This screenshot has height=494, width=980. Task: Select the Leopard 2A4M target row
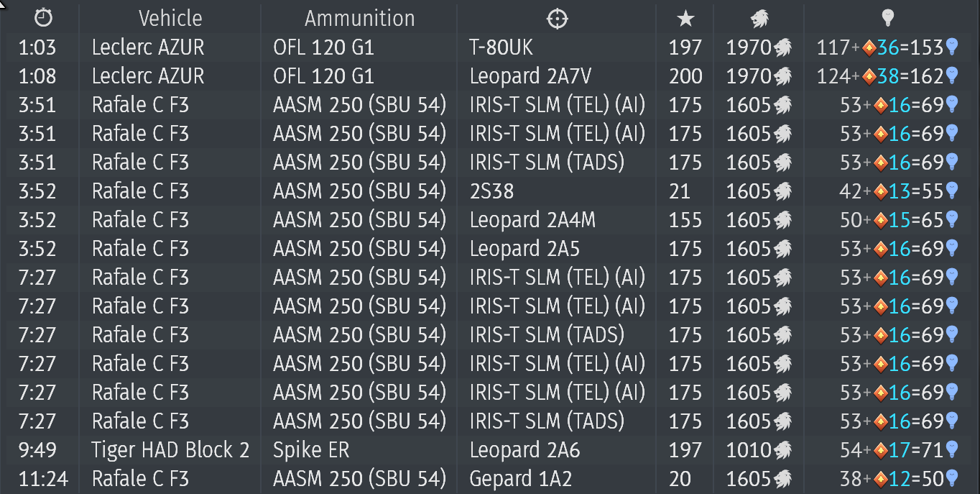(x=490, y=220)
